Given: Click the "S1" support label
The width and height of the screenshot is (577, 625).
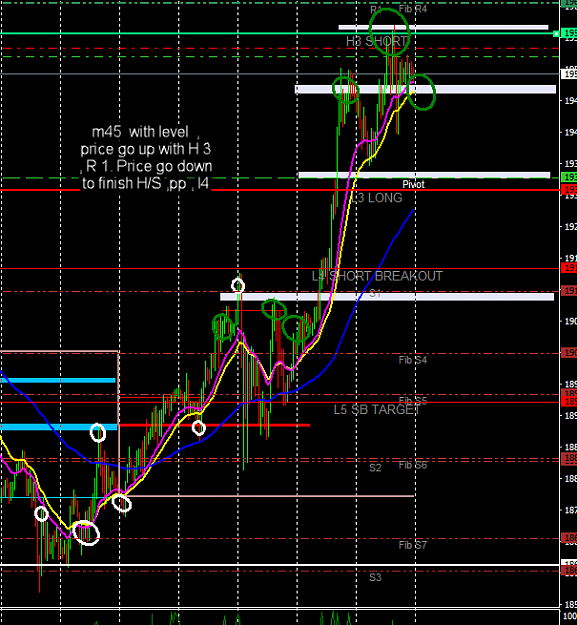Looking at the screenshot, I should [x=375, y=293].
